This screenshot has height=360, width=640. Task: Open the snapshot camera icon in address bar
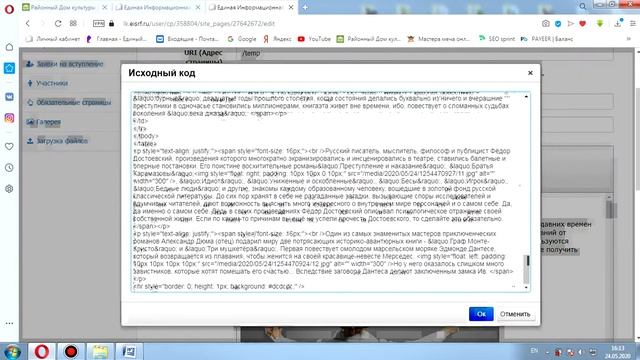[x=545, y=24]
